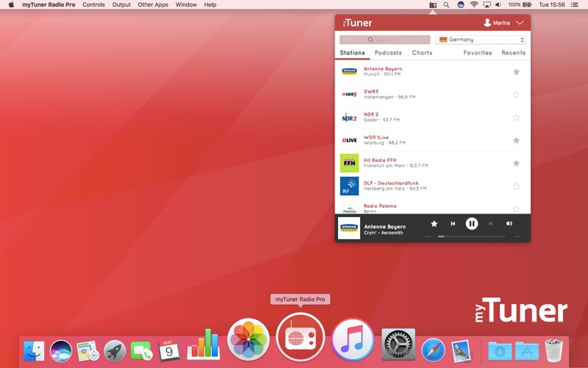Toggle favorite star for Hit Radio FFH
Viewport: 588px width, 368px height.
pos(517,163)
